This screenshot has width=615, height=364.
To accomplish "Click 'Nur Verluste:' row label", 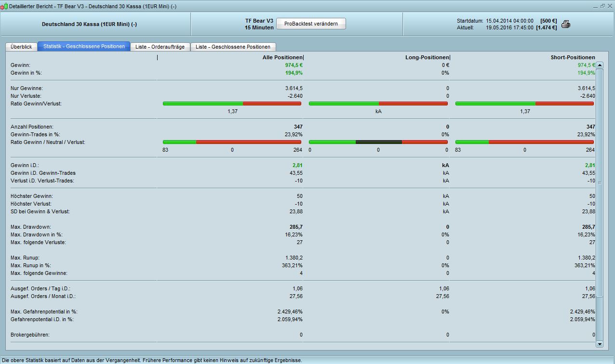I will coord(26,96).
